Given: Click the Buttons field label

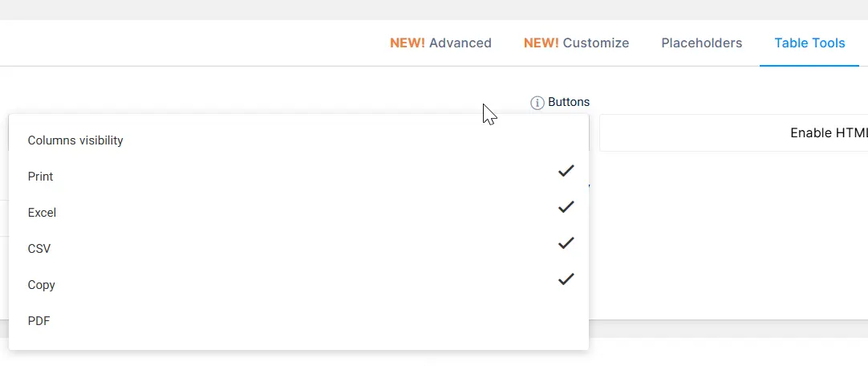Looking at the screenshot, I should [569, 102].
